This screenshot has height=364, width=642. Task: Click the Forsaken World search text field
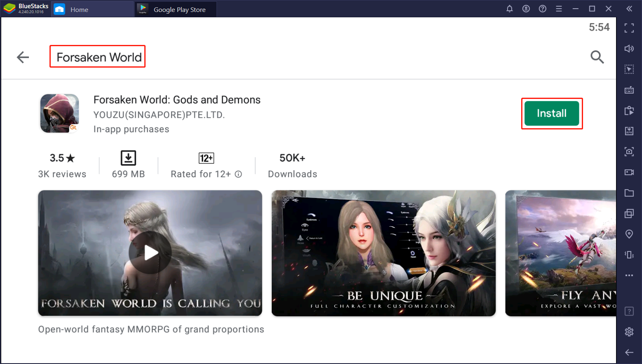pos(99,57)
